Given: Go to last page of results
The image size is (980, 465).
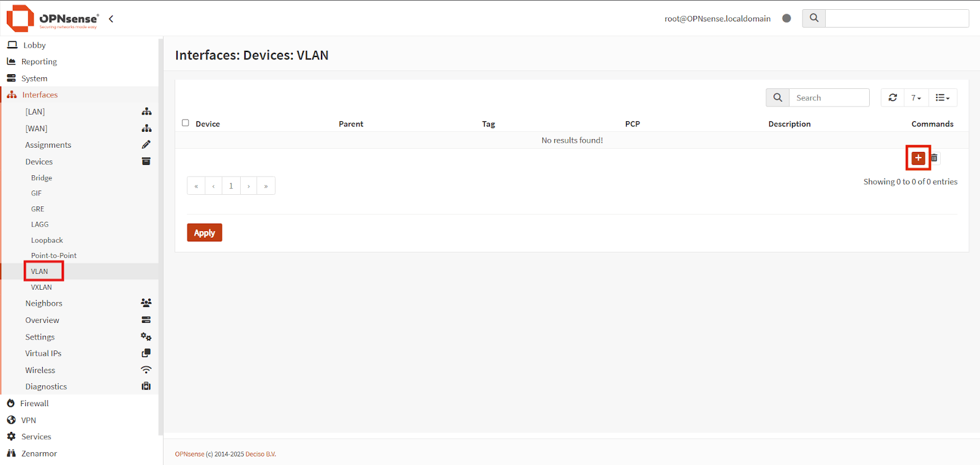Looking at the screenshot, I should pyautogui.click(x=266, y=186).
